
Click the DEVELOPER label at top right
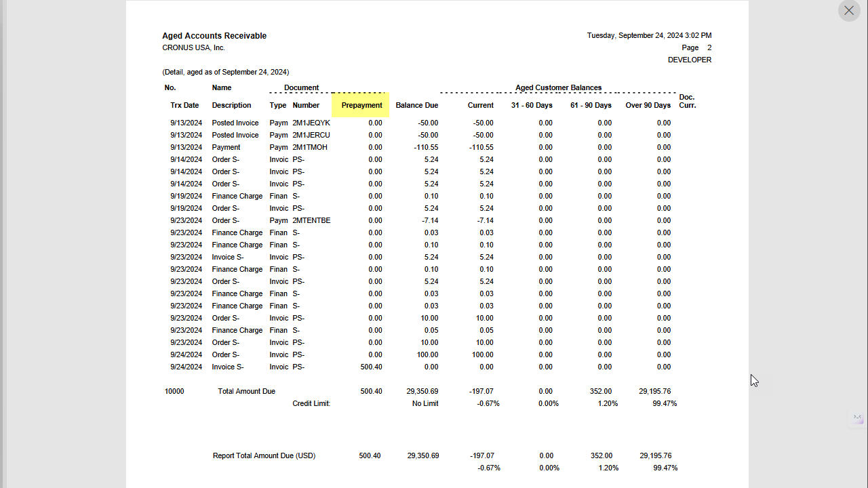point(690,60)
